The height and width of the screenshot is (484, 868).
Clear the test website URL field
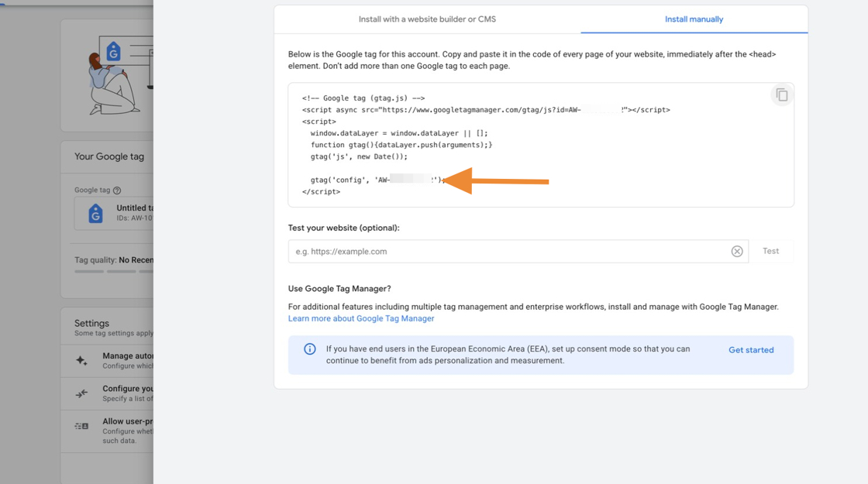click(x=737, y=252)
